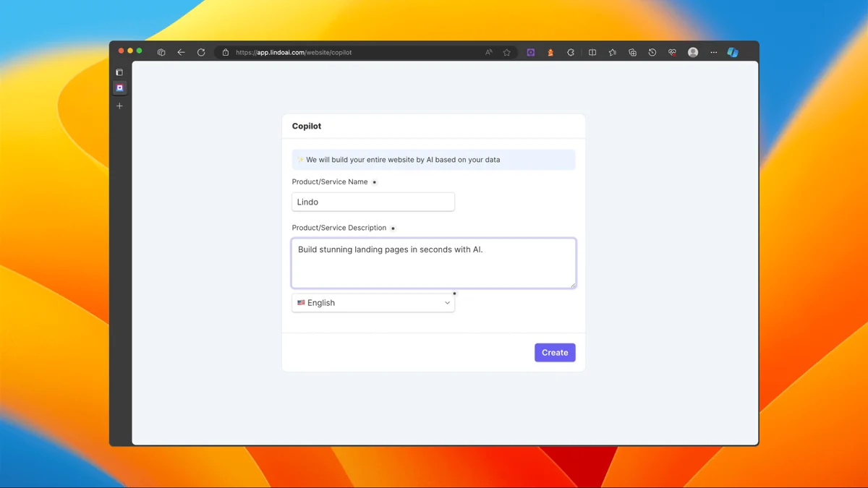Click info dot above language dropdown
This screenshot has width=868, height=488.
(x=454, y=294)
